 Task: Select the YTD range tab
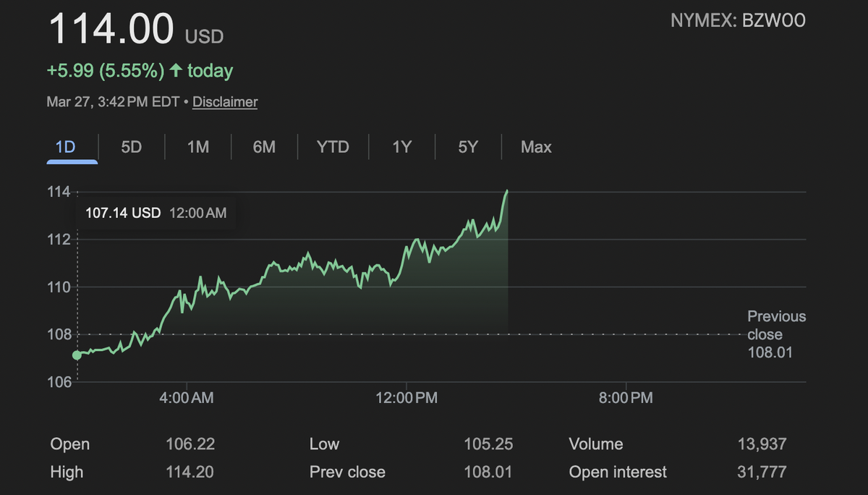pyautogui.click(x=333, y=147)
